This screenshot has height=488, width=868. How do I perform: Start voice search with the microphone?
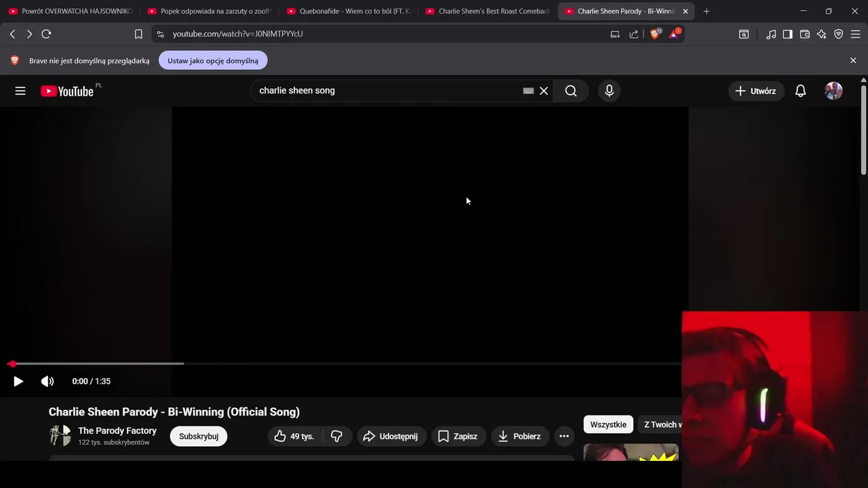tap(609, 91)
